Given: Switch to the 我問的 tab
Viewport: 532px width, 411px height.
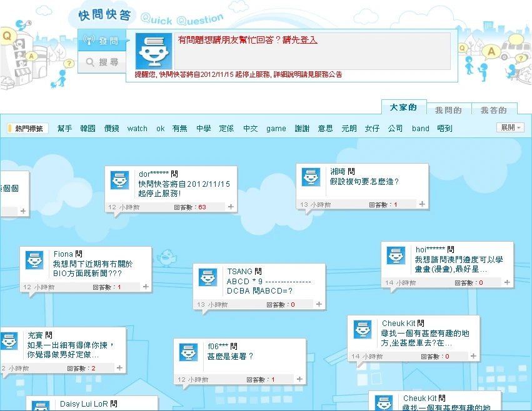Looking at the screenshot, I should pos(448,110).
